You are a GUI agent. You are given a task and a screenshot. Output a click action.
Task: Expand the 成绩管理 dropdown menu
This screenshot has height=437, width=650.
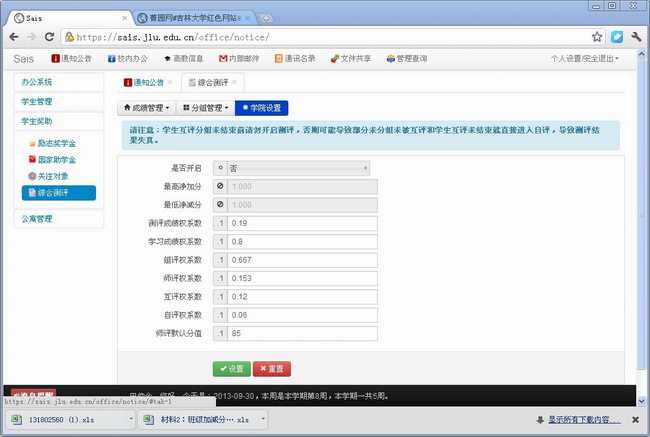pyautogui.click(x=146, y=107)
